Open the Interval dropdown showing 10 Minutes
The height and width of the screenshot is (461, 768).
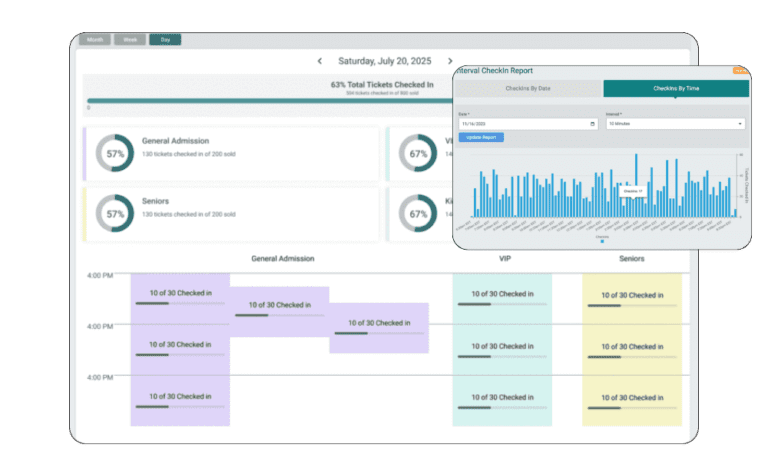click(x=675, y=124)
